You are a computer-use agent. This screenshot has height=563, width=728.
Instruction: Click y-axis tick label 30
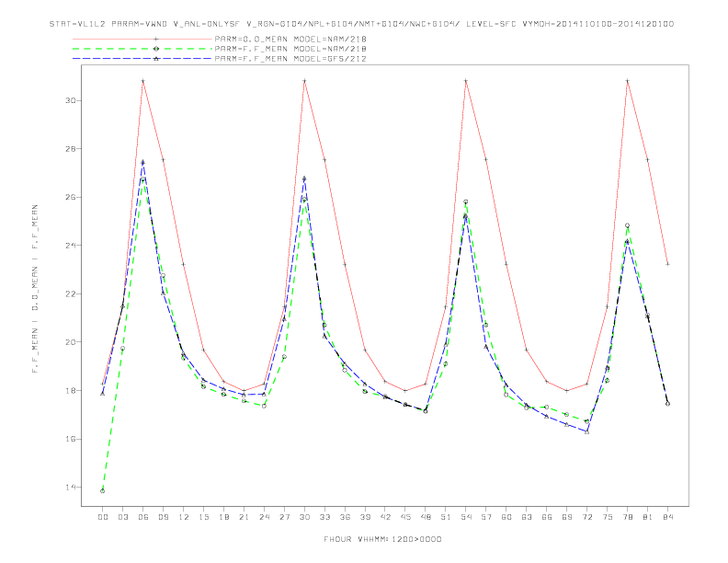click(70, 100)
